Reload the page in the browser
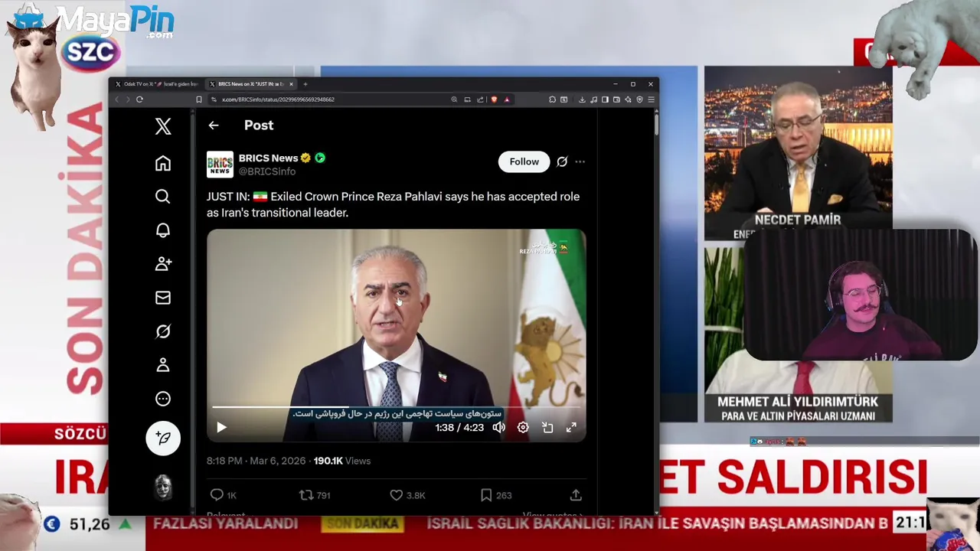The width and height of the screenshot is (980, 551). pos(139,99)
